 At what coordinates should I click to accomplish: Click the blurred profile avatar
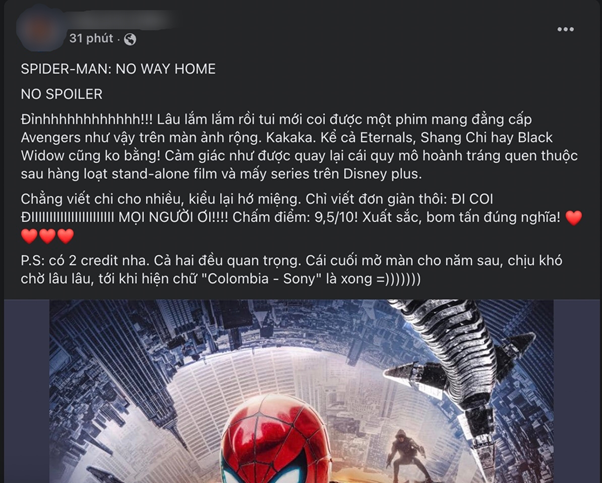click(x=40, y=28)
